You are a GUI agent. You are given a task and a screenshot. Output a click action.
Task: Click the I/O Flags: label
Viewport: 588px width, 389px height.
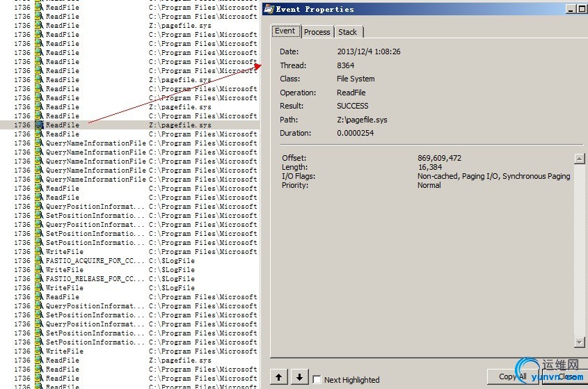[299, 176]
